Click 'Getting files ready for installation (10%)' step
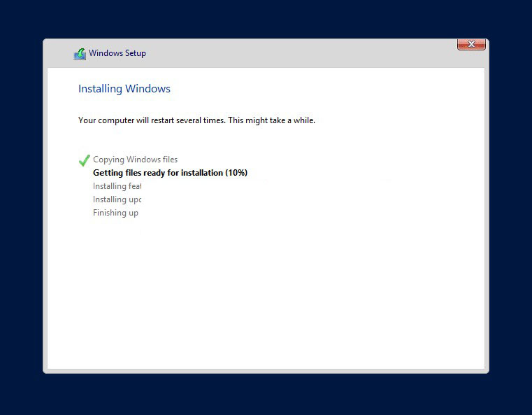The image size is (532, 415). pos(170,173)
